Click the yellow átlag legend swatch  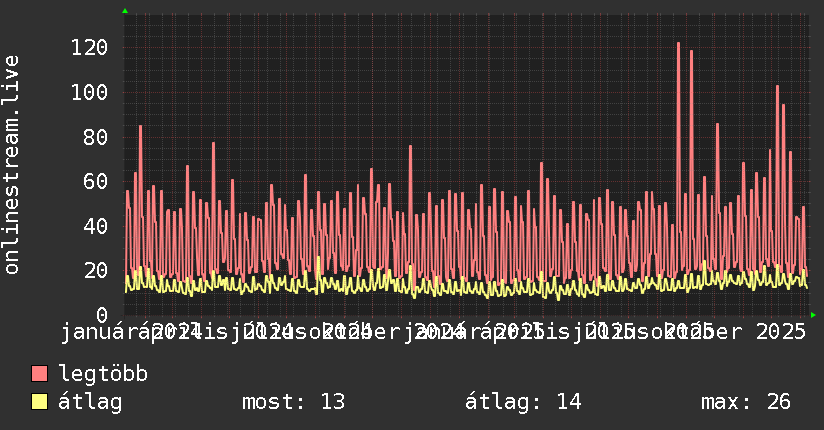[x=39, y=402]
